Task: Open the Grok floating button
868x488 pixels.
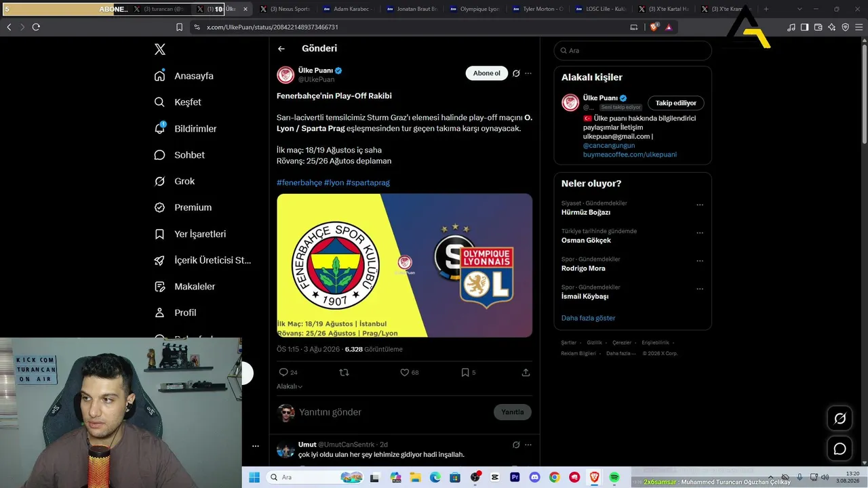Action: [840, 418]
